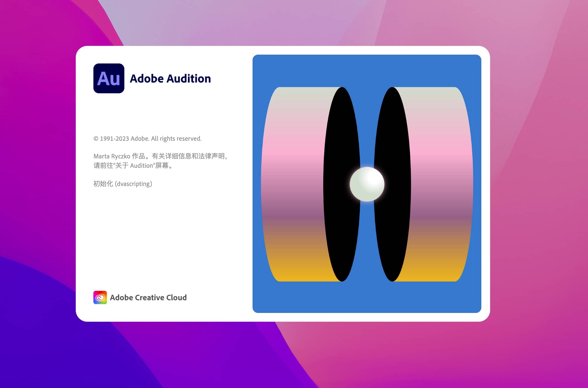Click the "Adobe Audition" title text
588x388 pixels.
coord(170,79)
